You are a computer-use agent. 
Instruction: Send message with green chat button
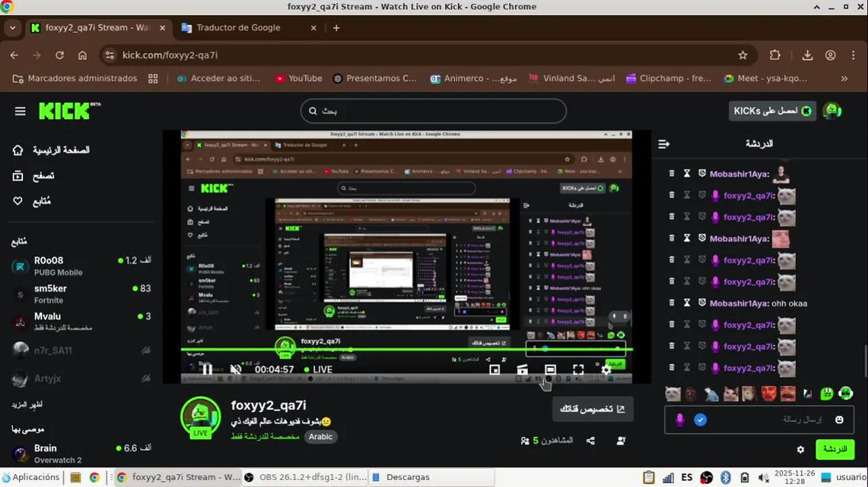click(835, 449)
